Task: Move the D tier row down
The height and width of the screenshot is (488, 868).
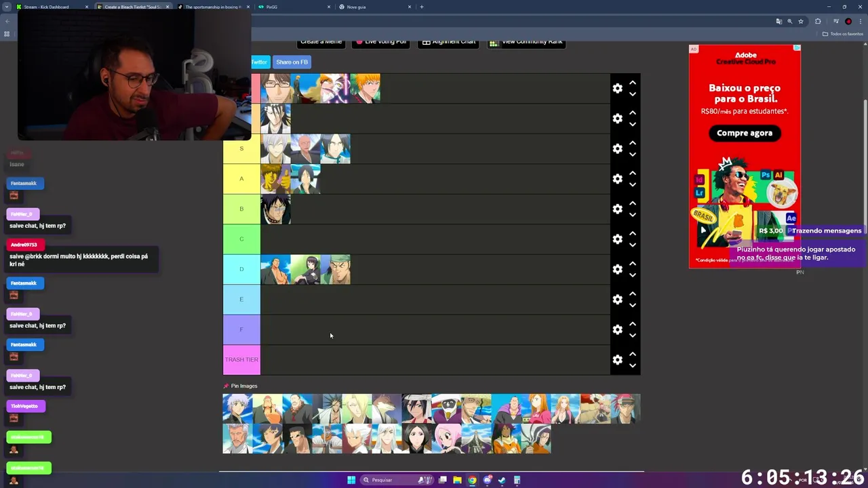Action: 632,275
